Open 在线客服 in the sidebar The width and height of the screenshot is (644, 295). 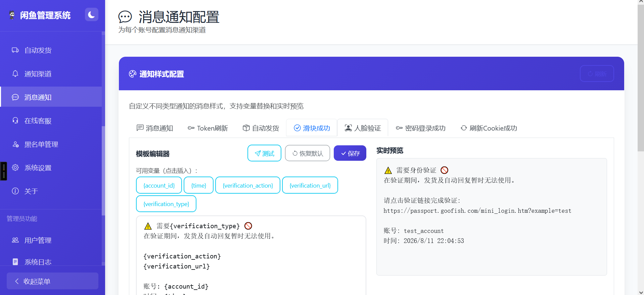[x=51, y=120]
